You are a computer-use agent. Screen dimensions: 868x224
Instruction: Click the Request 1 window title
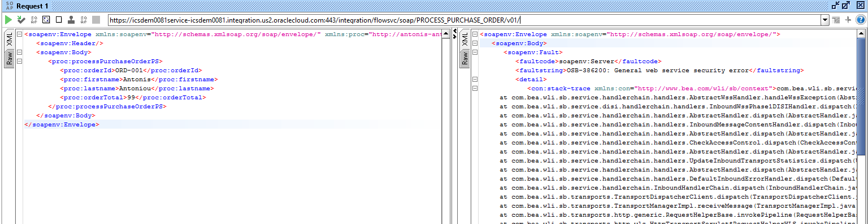pos(32,6)
